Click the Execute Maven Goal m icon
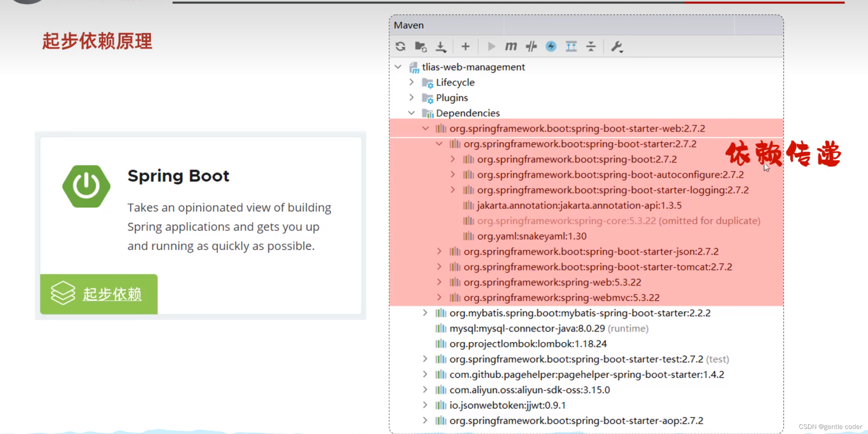The height and width of the screenshot is (434, 868). pos(511,47)
